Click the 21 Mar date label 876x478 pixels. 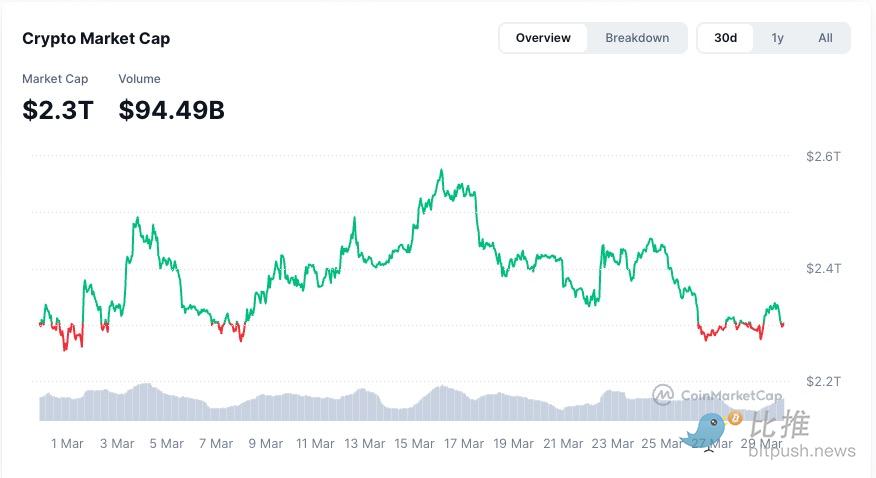(x=563, y=443)
